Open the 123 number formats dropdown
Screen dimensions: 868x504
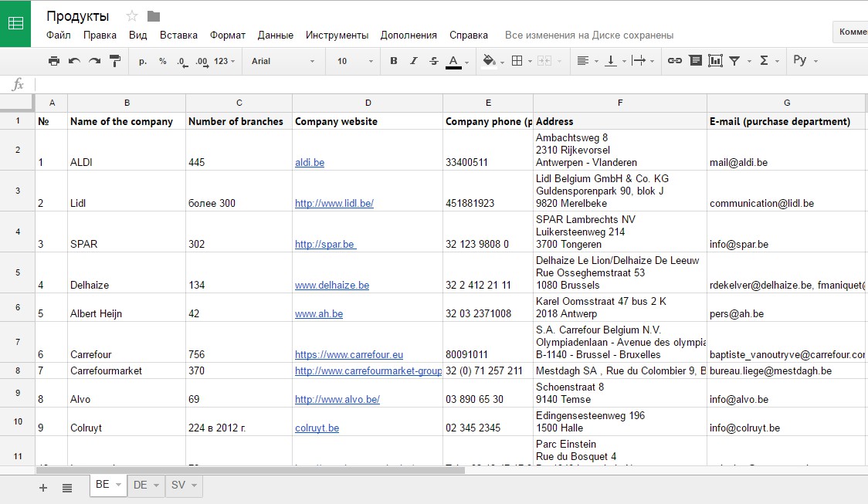pos(224,61)
